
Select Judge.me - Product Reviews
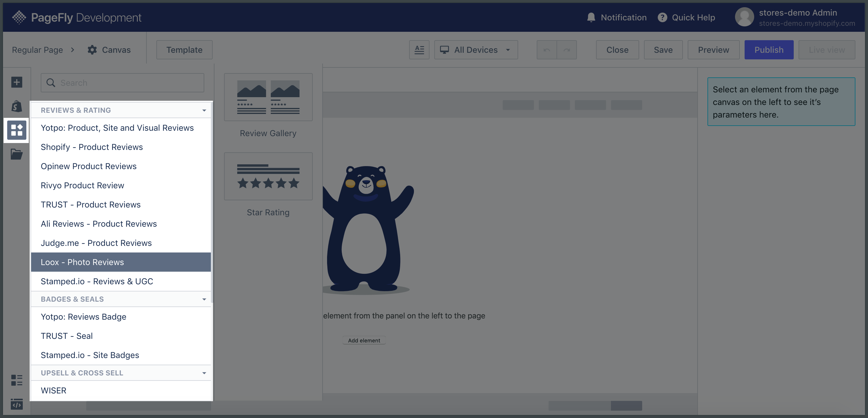point(121,243)
